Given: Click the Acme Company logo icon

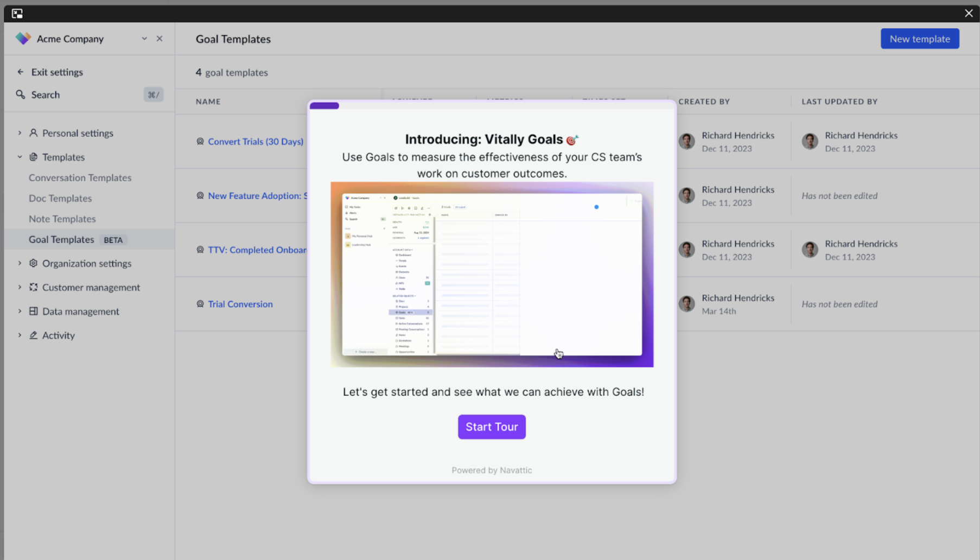Looking at the screenshot, I should pos(23,39).
